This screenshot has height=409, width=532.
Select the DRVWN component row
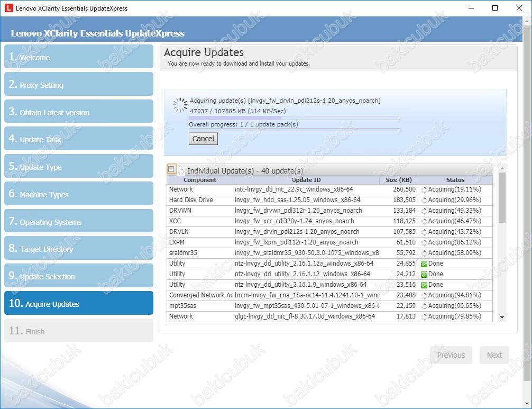[329, 211]
